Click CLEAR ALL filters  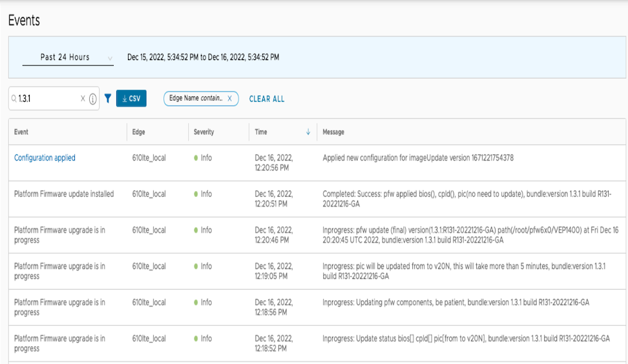267,99
